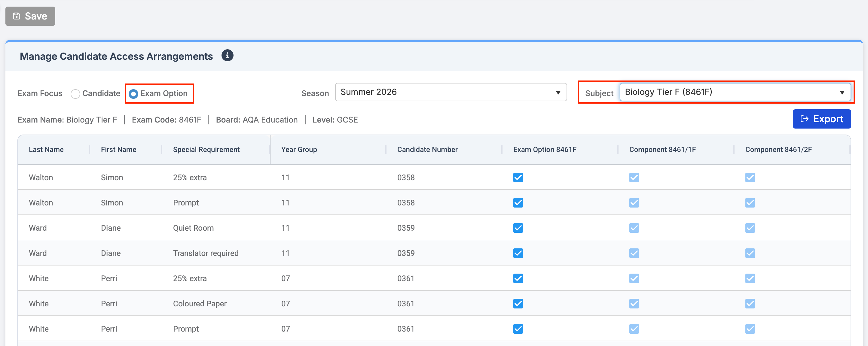Click 'Level: GCSE' text
Image resolution: width=868 pixels, height=346 pixels.
click(x=335, y=120)
